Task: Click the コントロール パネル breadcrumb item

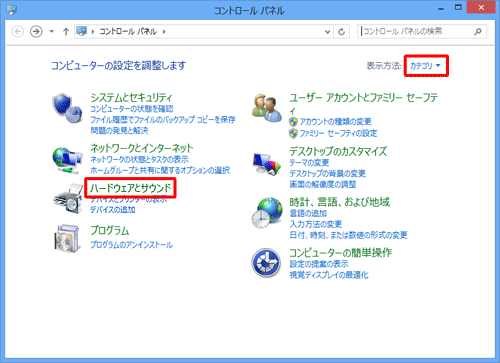Action: click(x=128, y=32)
